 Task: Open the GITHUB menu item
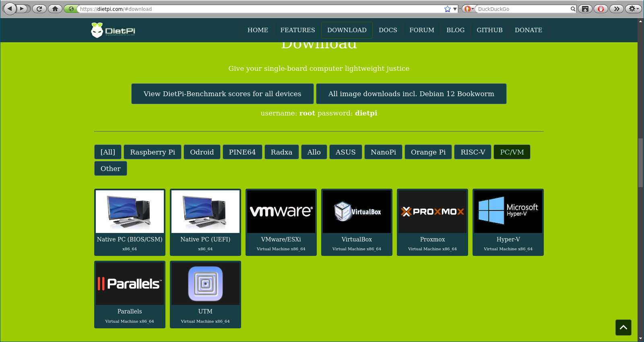(x=490, y=30)
